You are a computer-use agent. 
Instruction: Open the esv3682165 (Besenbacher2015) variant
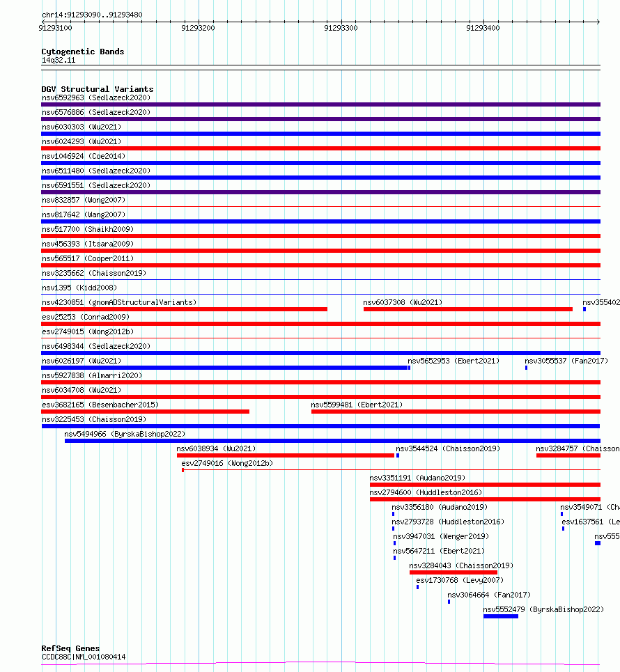[x=100, y=405]
